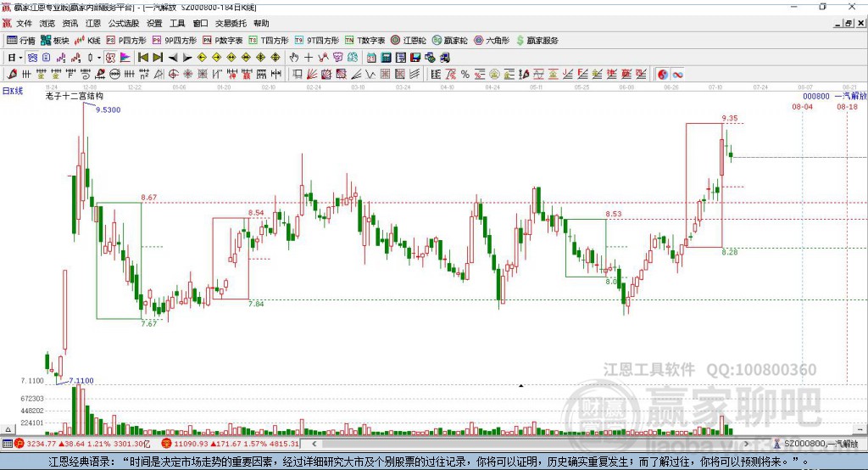The width and height of the screenshot is (868, 470).
Task: Click the 9.35 red price label
Action: tap(730, 118)
